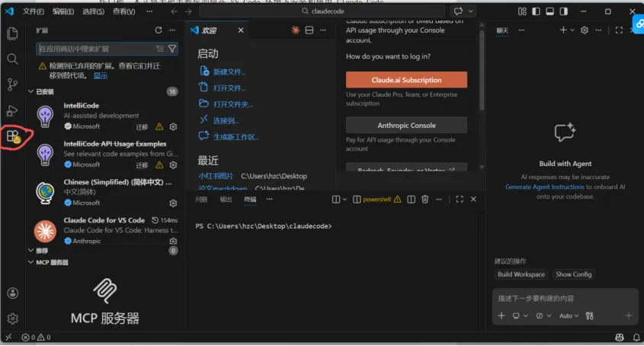Close the terminal panel
The height and width of the screenshot is (346, 644).
pyautogui.click(x=473, y=200)
